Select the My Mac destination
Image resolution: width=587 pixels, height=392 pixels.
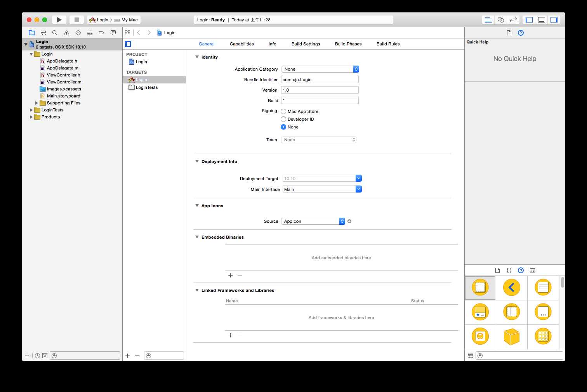pyautogui.click(x=126, y=20)
